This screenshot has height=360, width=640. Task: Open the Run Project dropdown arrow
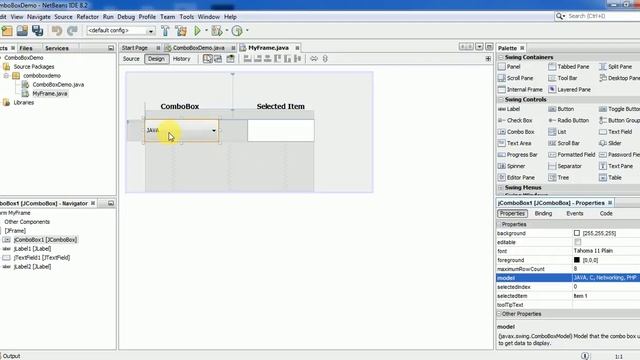(x=206, y=30)
